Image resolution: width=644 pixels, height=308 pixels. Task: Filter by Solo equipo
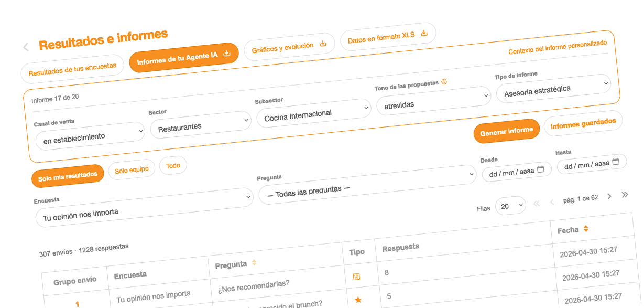point(132,169)
